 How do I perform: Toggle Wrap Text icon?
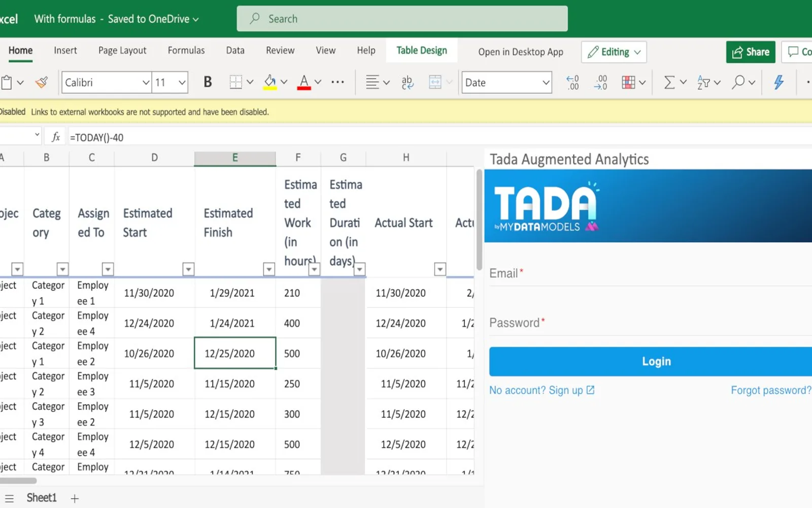click(408, 82)
